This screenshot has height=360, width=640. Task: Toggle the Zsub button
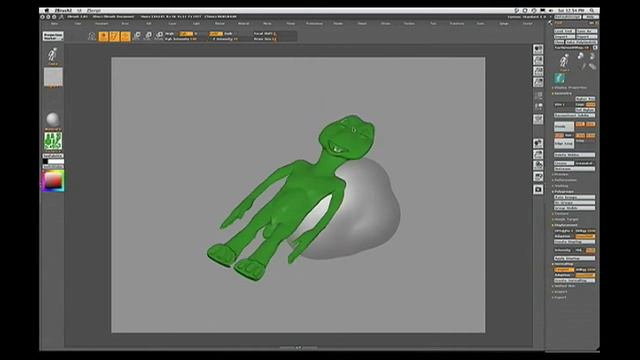229,34
